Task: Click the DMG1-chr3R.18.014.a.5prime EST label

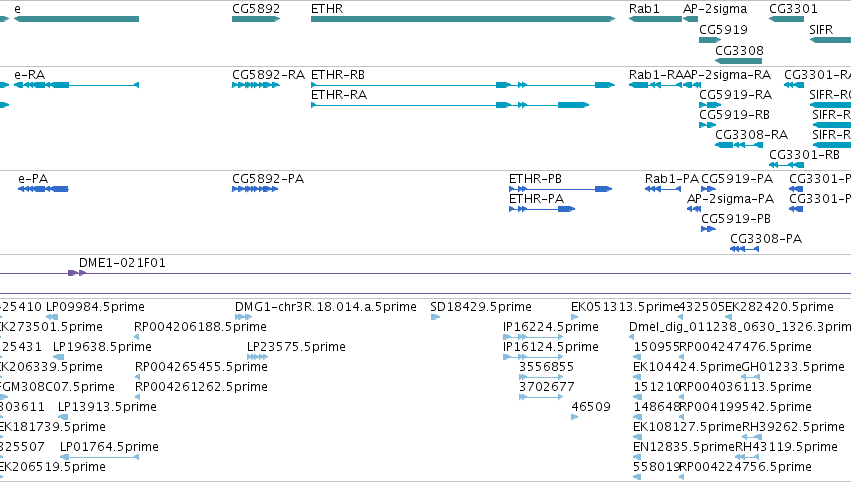Action: point(326,307)
